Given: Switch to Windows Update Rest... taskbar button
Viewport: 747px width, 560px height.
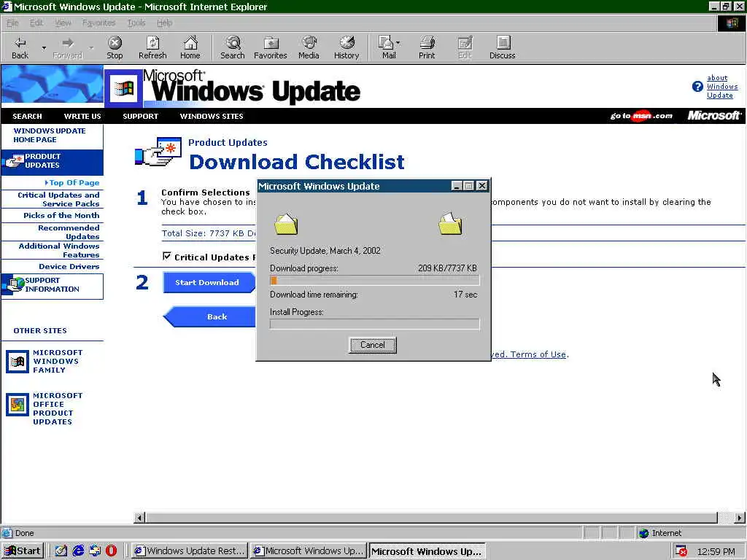Looking at the screenshot, I should point(189,551).
